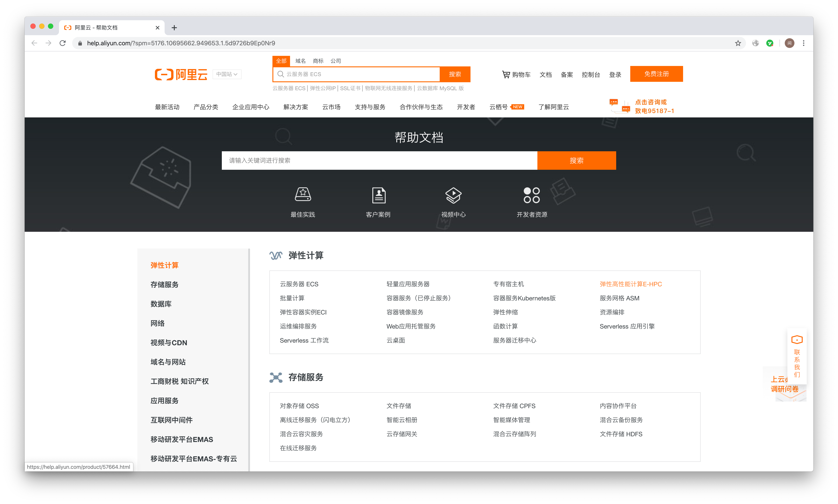The width and height of the screenshot is (838, 504).
Task: Click the Aliyun logo
Action: (181, 74)
